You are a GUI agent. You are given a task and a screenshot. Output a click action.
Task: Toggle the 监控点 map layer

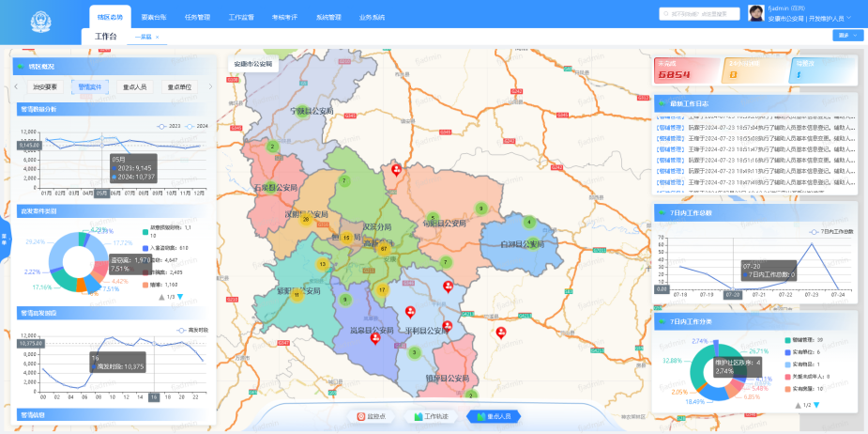click(373, 416)
